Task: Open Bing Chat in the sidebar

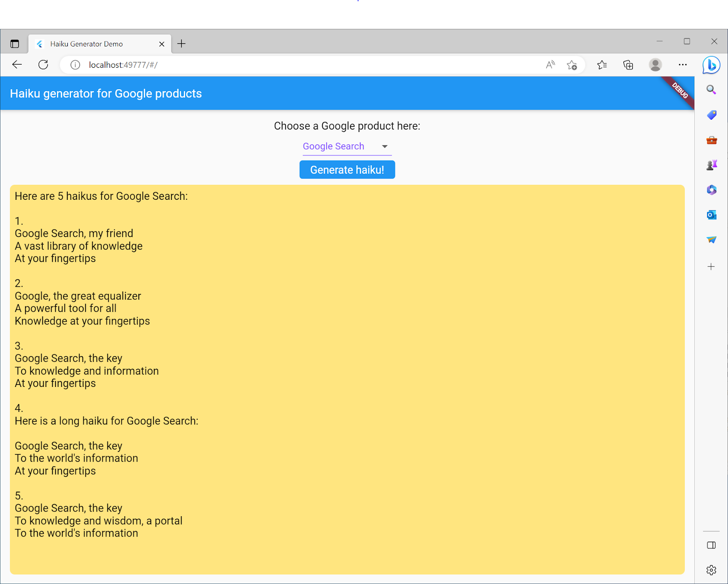Action: 711,65
